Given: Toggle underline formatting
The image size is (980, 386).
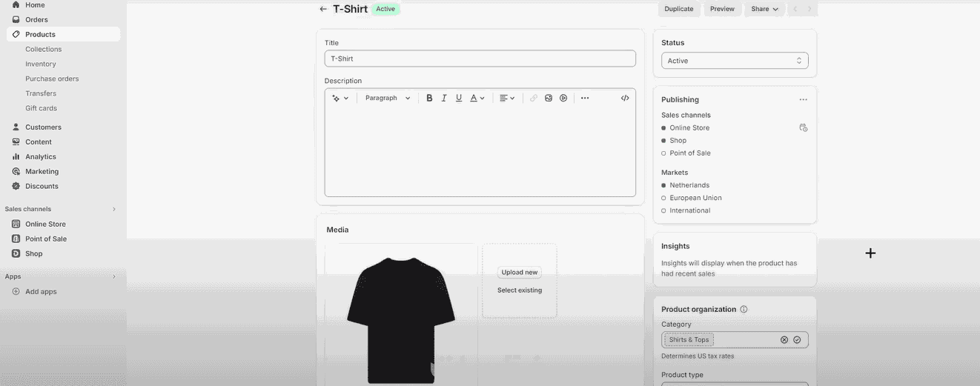Looking at the screenshot, I should tap(459, 98).
